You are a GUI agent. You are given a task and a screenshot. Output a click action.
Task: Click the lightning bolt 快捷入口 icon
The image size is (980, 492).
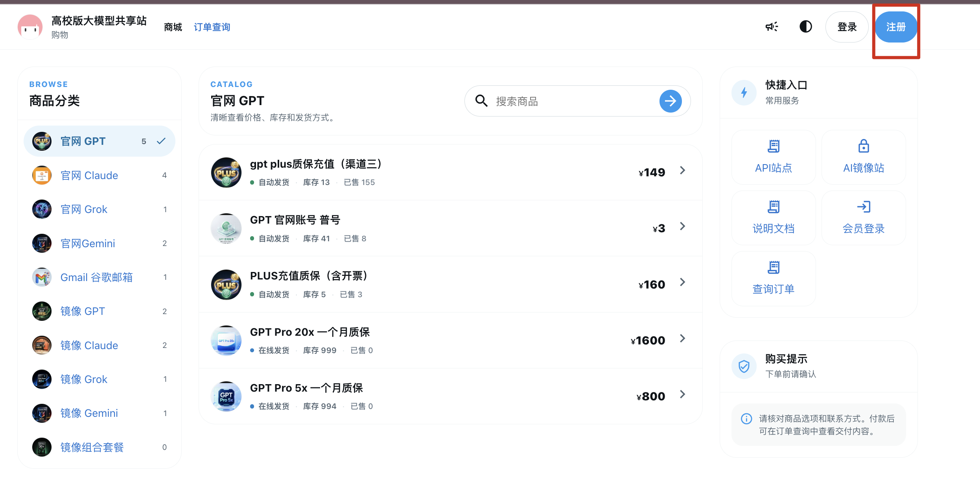(x=744, y=92)
